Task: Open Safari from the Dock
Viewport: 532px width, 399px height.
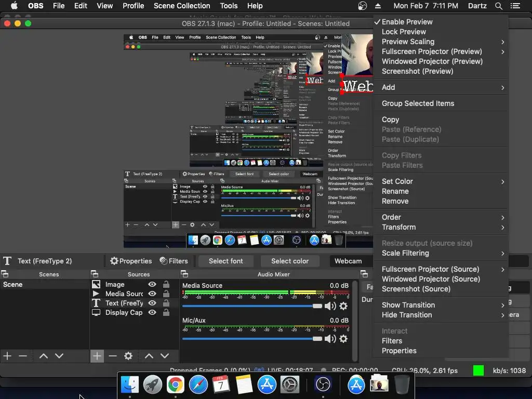Action: [198, 384]
